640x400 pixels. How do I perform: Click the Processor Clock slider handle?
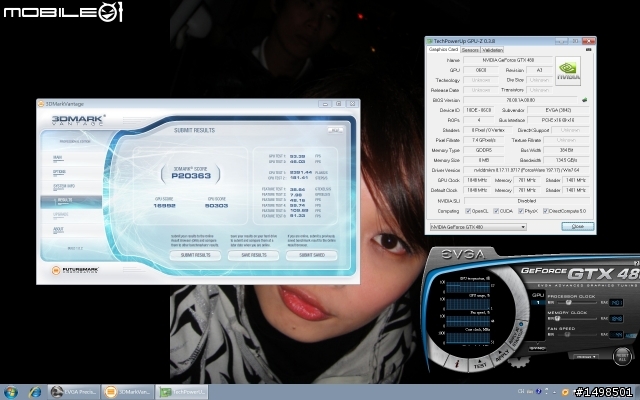tap(569, 302)
